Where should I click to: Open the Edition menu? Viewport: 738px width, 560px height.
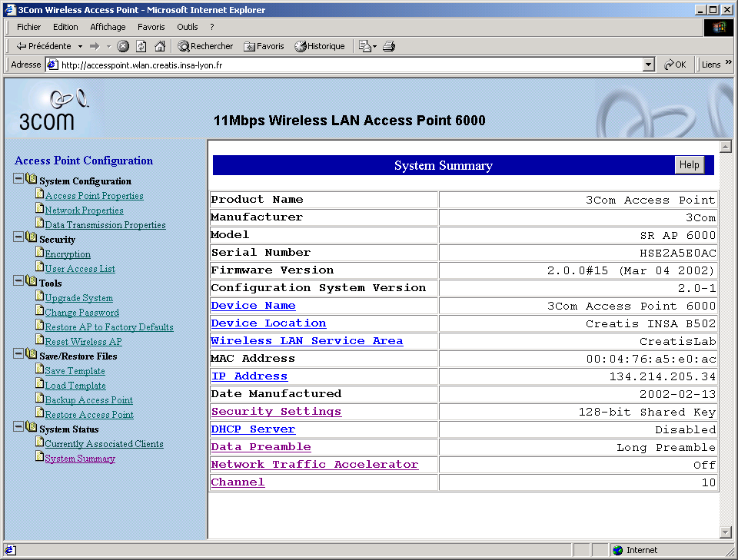[65, 27]
